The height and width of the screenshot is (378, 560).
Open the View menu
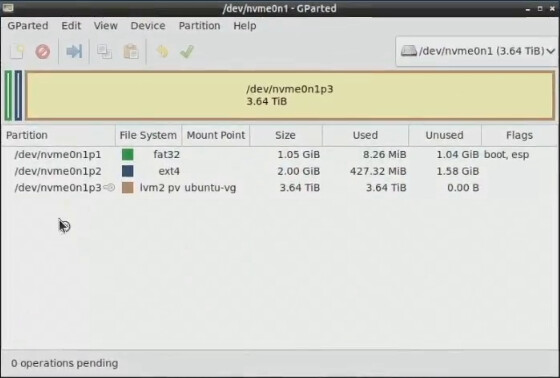coord(105,26)
